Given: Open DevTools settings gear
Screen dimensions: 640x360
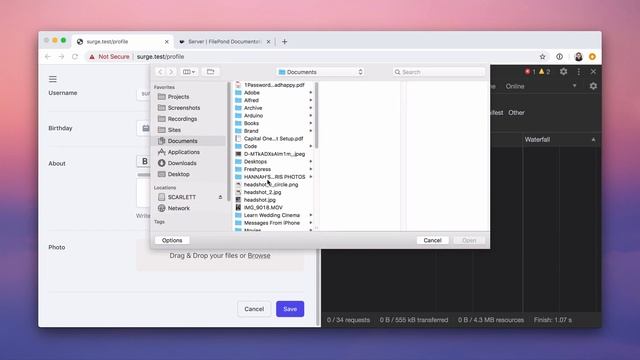Looking at the screenshot, I should (563, 71).
